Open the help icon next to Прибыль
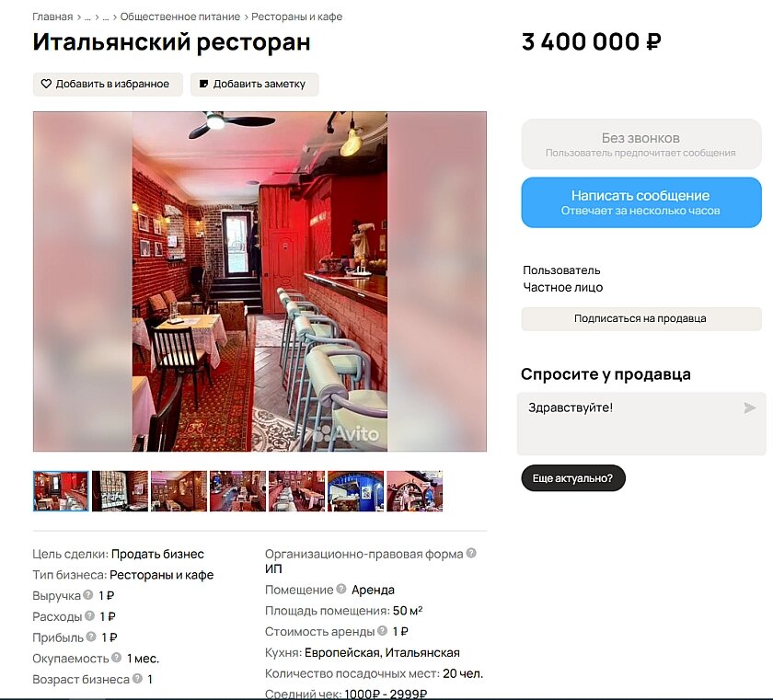Screen dimensions: 773x700 tap(91, 637)
